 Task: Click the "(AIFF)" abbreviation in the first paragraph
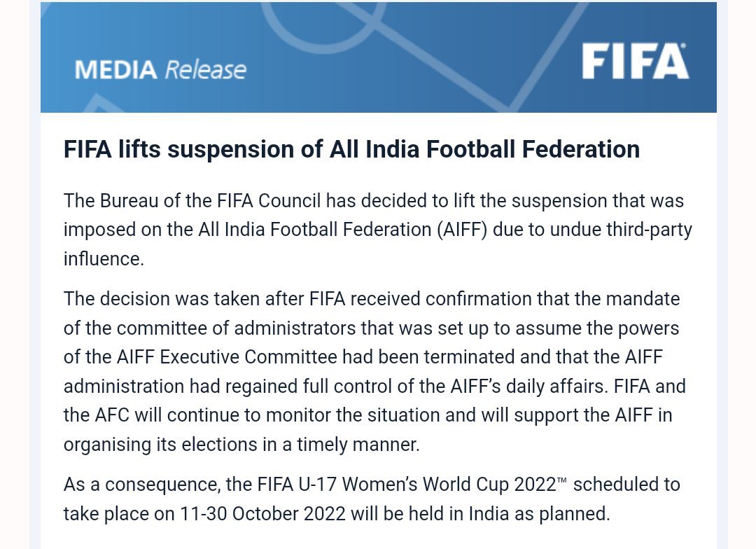[463, 230]
